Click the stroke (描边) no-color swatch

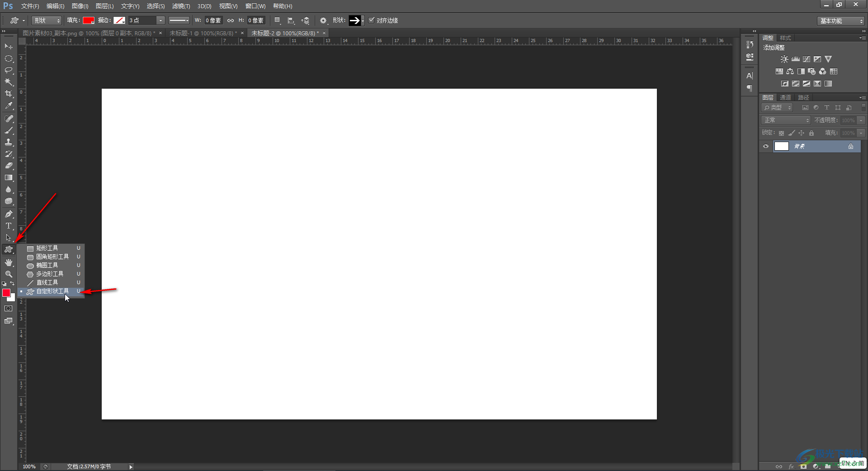tap(119, 20)
